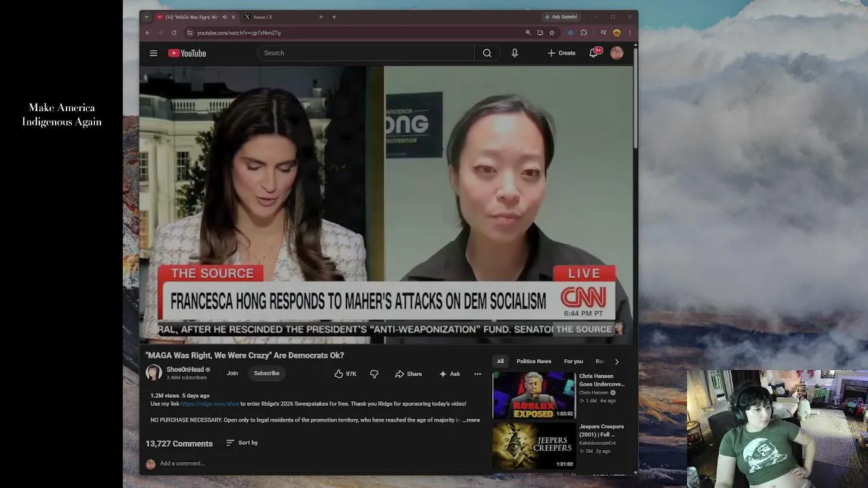
Task: Mute the YouTube tab audio icon
Action: (224, 17)
